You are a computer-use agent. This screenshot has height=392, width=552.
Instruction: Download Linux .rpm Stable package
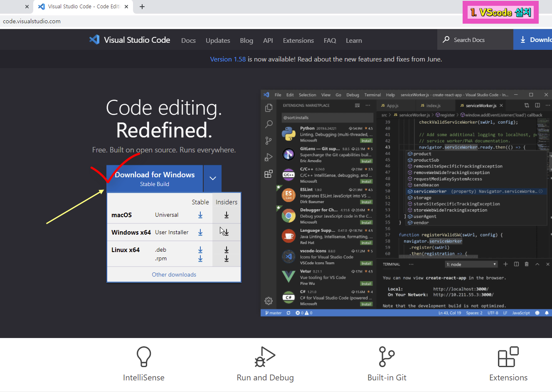200,258
